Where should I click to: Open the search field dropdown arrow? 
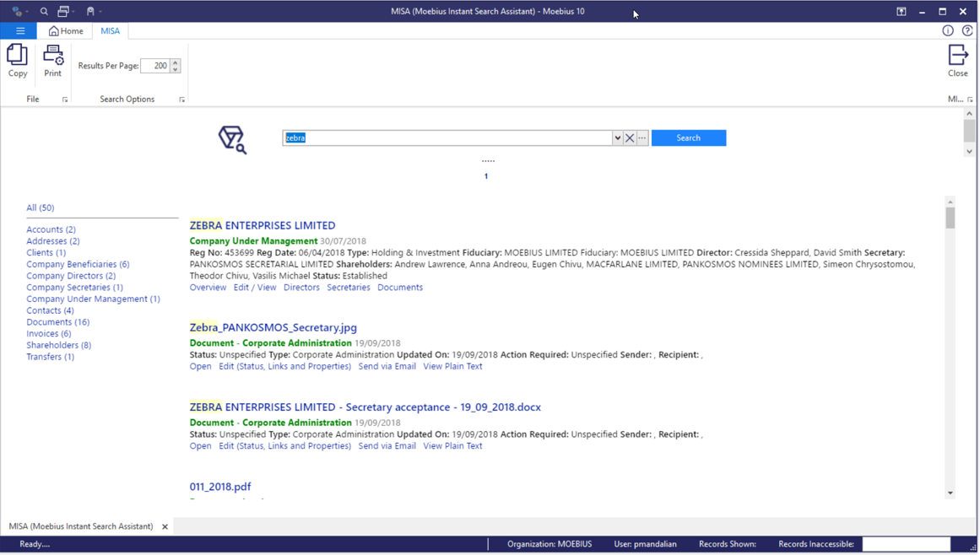[617, 137]
